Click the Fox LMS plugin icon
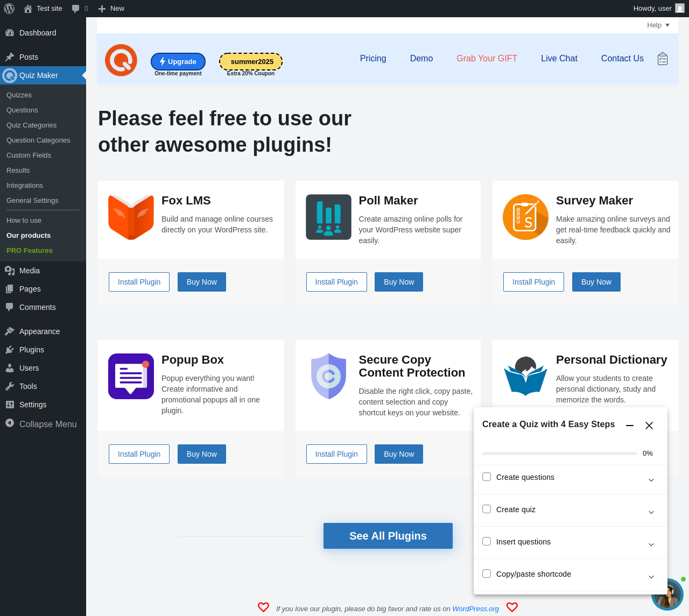The width and height of the screenshot is (689, 616). [x=131, y=217]
